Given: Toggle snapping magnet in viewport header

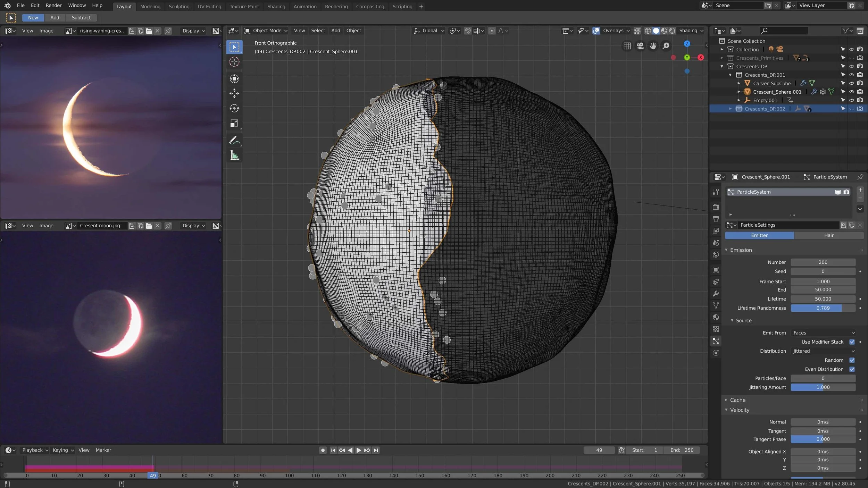Looking at the screenshot, I should [x=468, y=31].
